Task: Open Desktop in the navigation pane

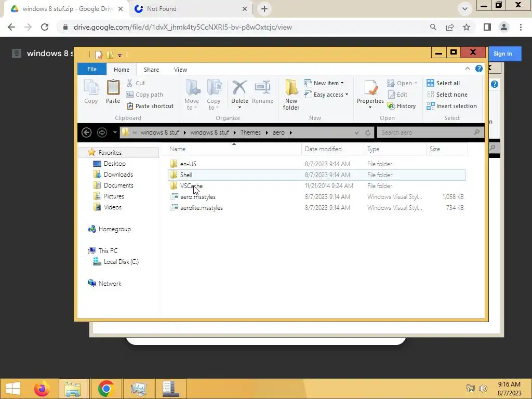Action: pyautogui.click(x=114, y=164)
